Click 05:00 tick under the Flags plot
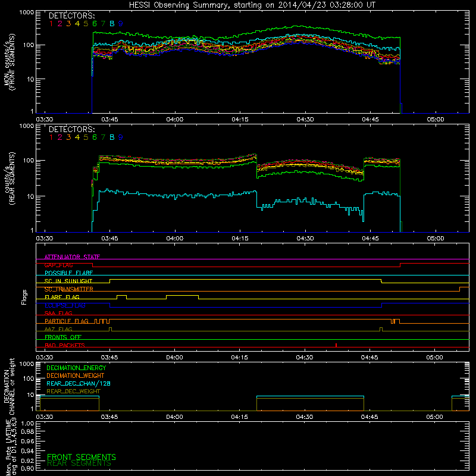The image size is (476, 476). click(434, 358)
